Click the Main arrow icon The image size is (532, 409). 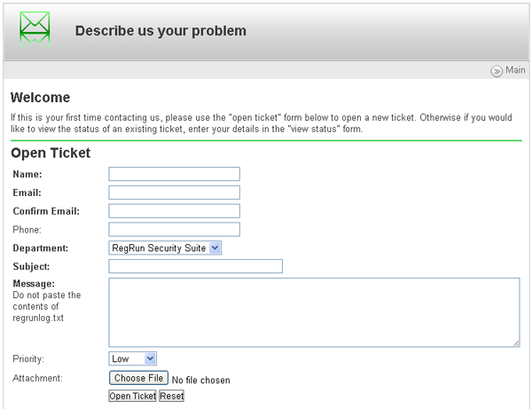point(497,72)
